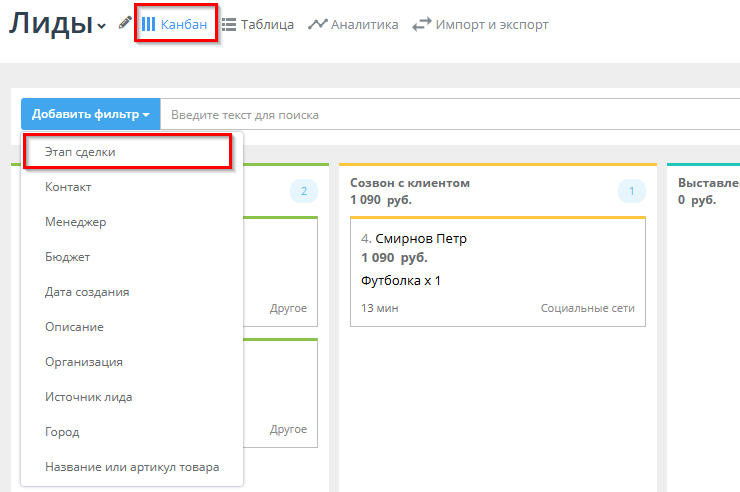740x492 pixels.
Task: Pick the Описание filter
Action: pos(74,327)
